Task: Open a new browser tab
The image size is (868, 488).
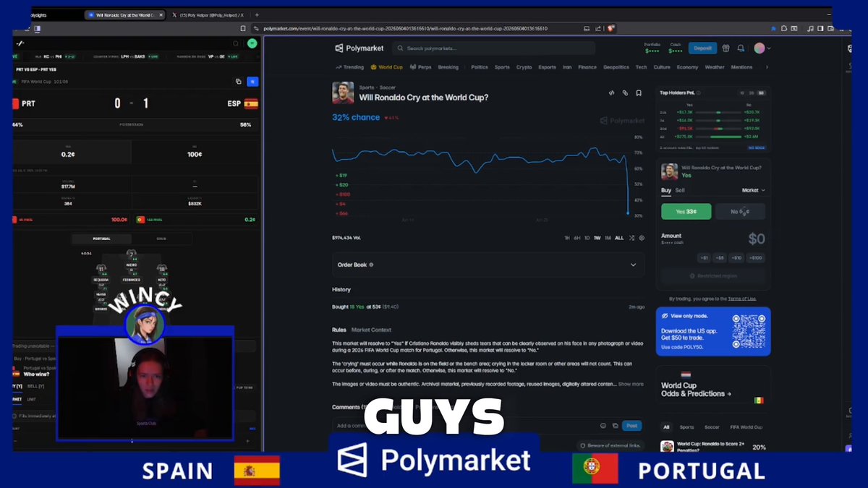Action: point(257,14)
